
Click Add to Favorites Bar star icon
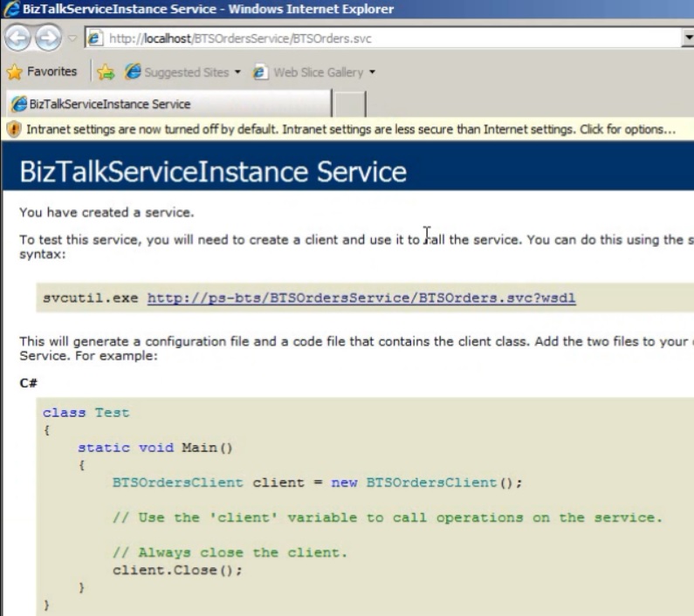(x=106, y=72)
